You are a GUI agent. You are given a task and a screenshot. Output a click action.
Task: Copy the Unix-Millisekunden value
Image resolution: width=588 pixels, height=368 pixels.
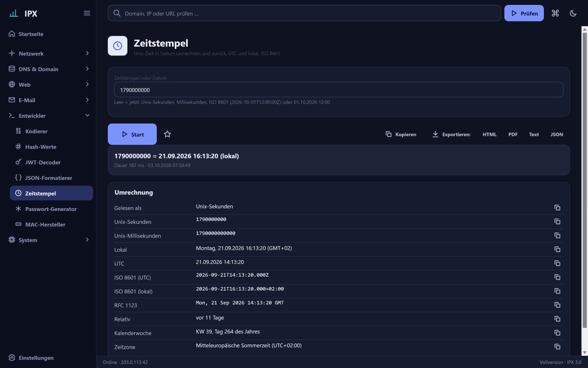(557, 235)
